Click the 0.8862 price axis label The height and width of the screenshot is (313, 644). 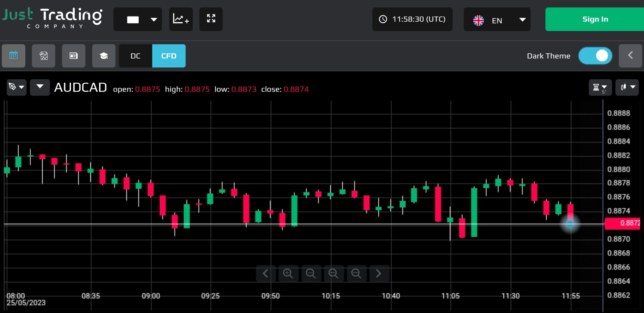pos(619,295)
